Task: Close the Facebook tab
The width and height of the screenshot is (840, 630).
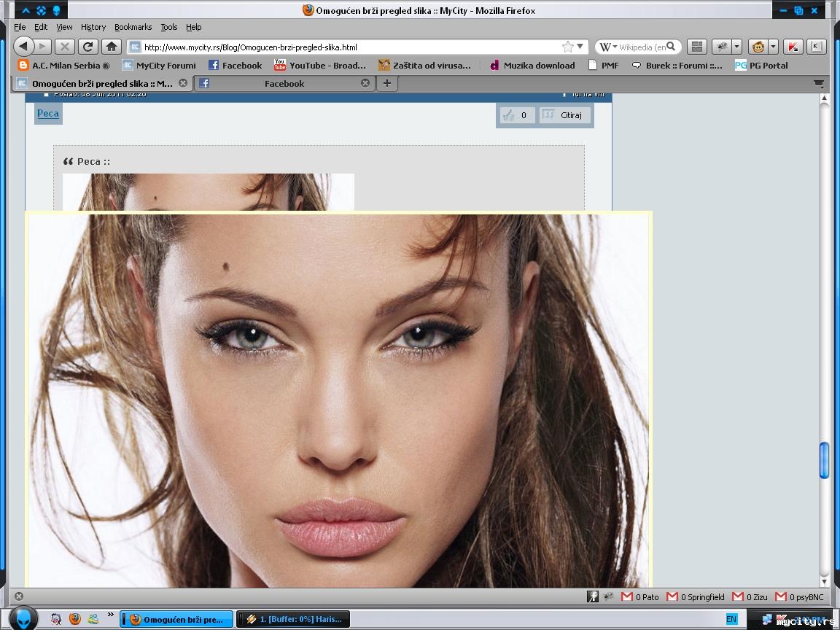Action: [x=365, y=83]
